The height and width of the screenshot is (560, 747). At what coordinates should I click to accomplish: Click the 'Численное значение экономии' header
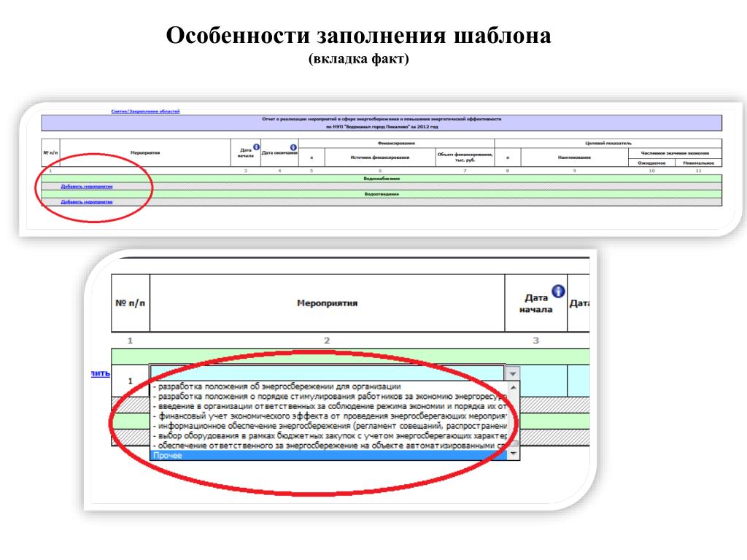675,153
